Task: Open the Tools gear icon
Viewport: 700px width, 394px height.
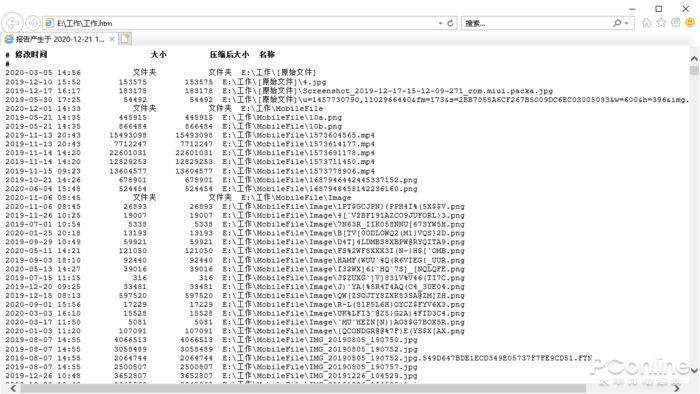Action: point(675,23)
